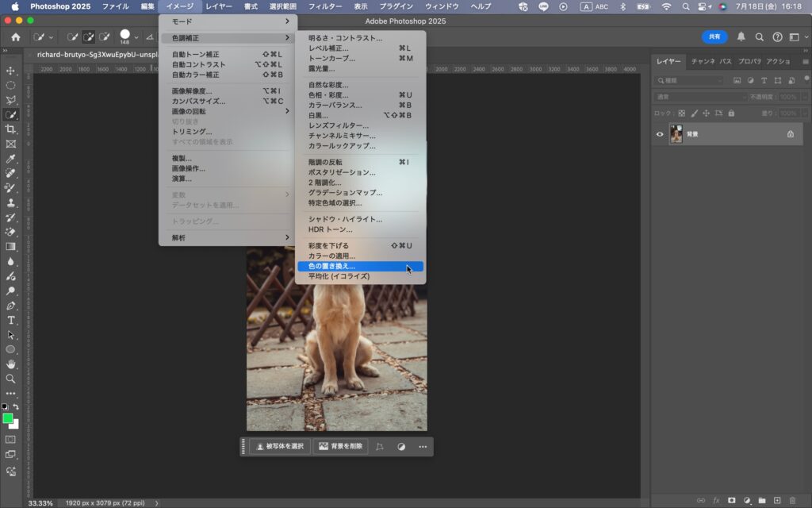Select the Crop tool
812x508 pixels.
(x=10, y=129)
